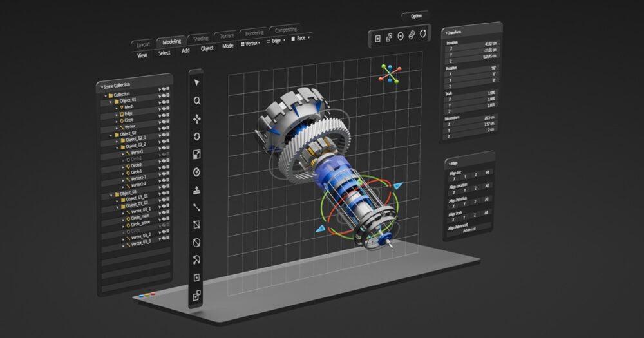Switch to the Shading tab
Viewport: 644px width, 338px height.
click(201, 39)
